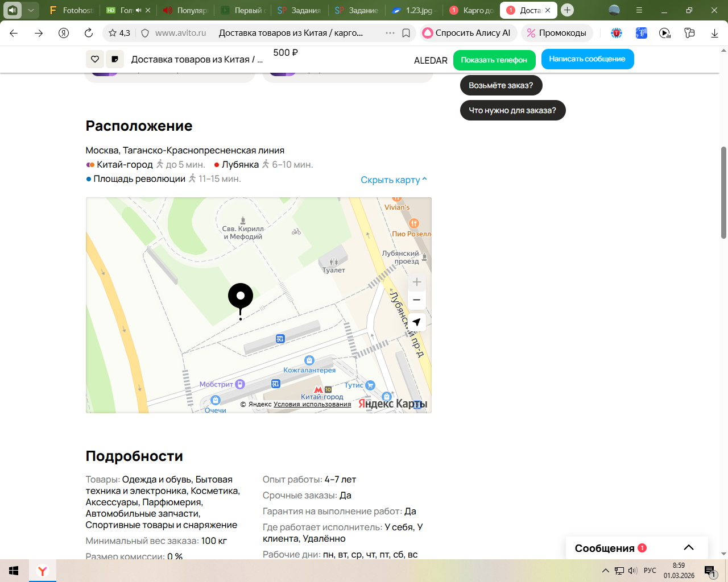This screenshot has width=728, height=582.
Task: Open Yandex Browser from the taskbar
Action: (42, 571)
